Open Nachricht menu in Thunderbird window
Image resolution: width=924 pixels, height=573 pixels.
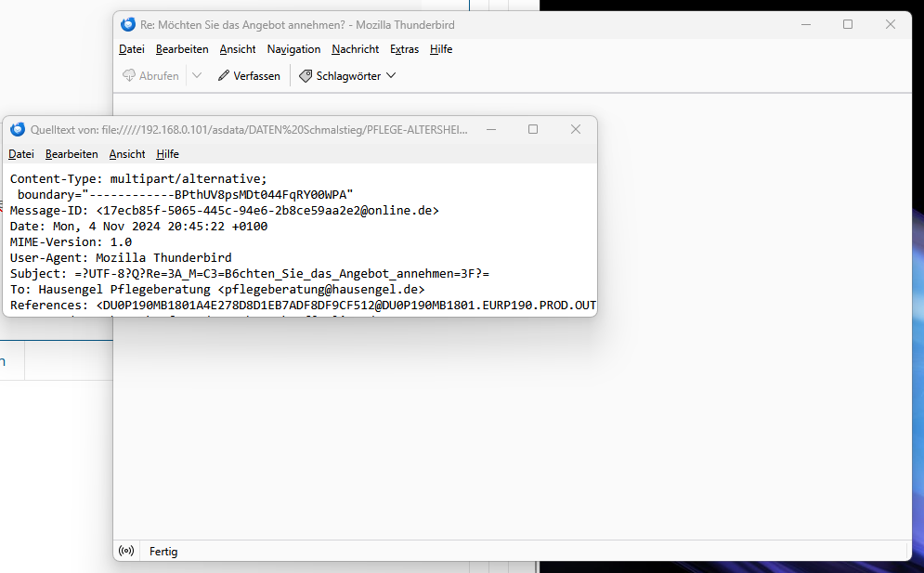[356, 49]
